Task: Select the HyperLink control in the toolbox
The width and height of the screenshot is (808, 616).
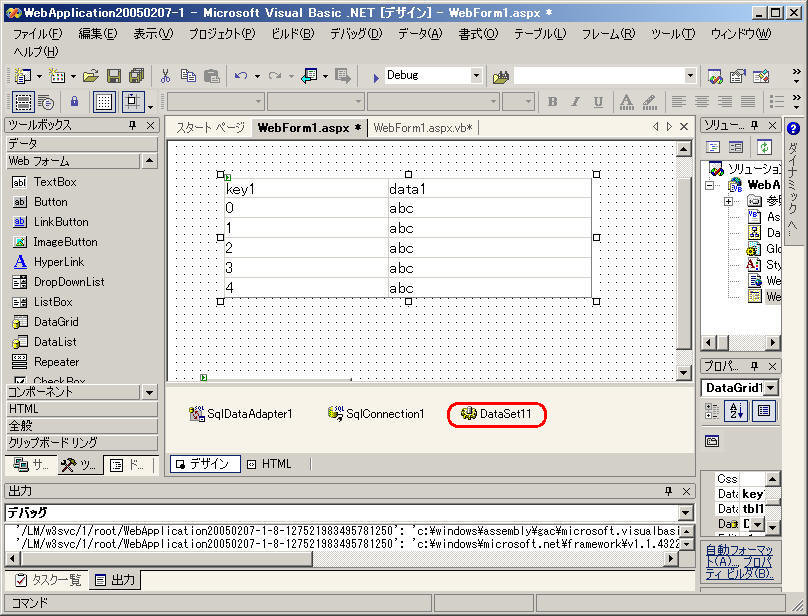Action: tap(60, 262)
